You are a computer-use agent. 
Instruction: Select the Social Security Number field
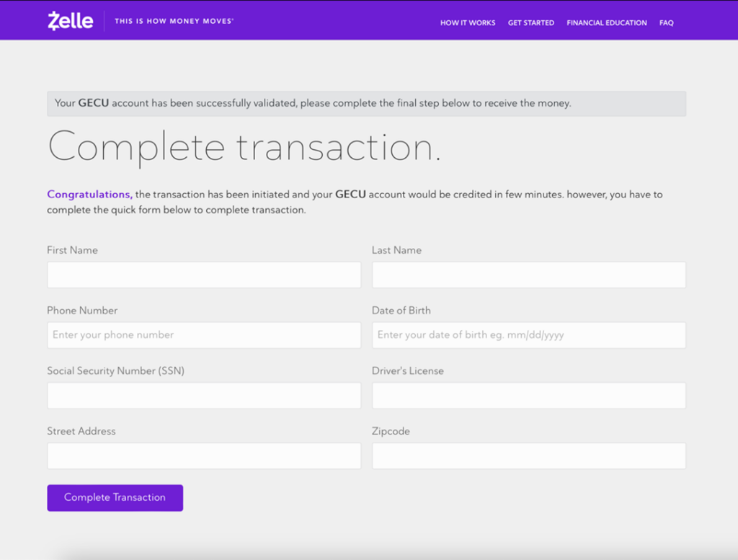click(x=203, y=395)
